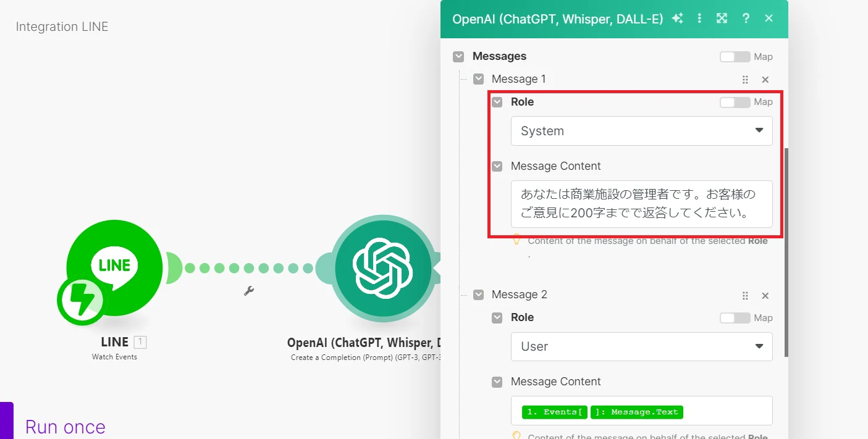Open the System role dropdown
The width and height of the screenshot is (868, 439).
(641, 131)
